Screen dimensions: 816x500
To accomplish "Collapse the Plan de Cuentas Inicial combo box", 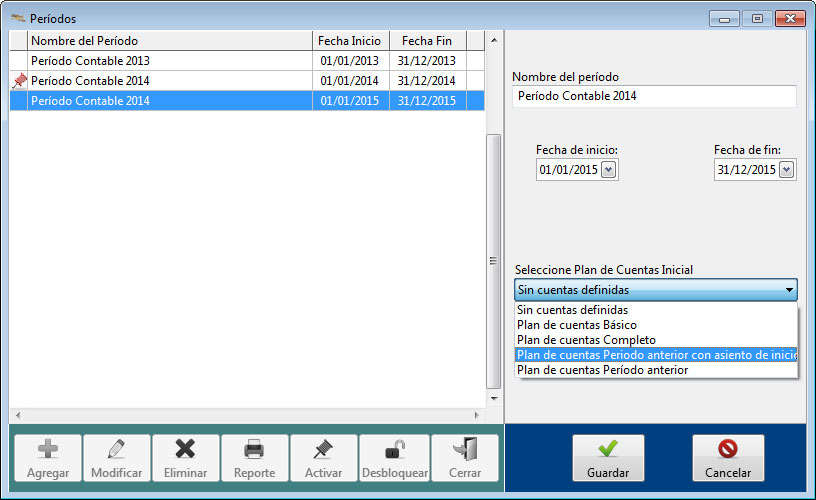I will pos(789,291).
